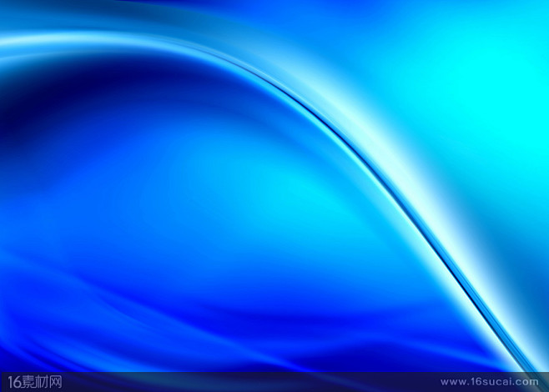Click the 素材网 Chinese text in watermark

click(42, 382)
